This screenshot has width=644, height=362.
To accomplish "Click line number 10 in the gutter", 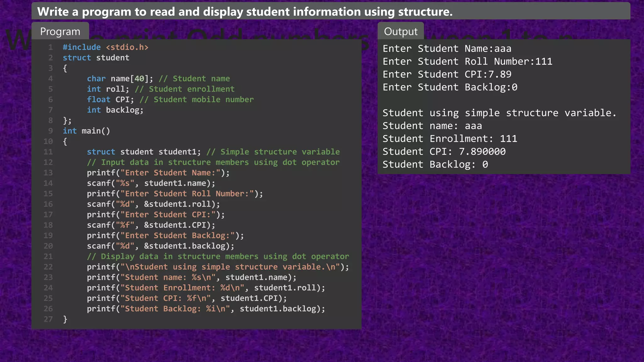I will 48,141.
